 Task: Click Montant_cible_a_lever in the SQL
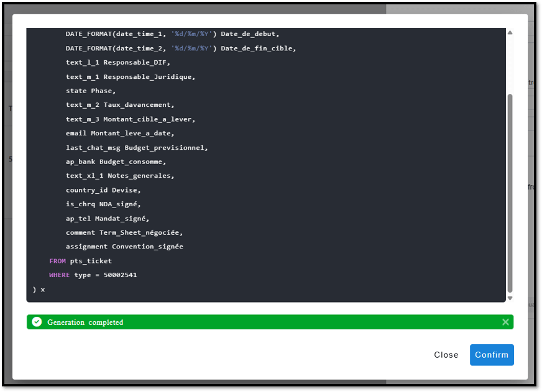pos(149,119)
